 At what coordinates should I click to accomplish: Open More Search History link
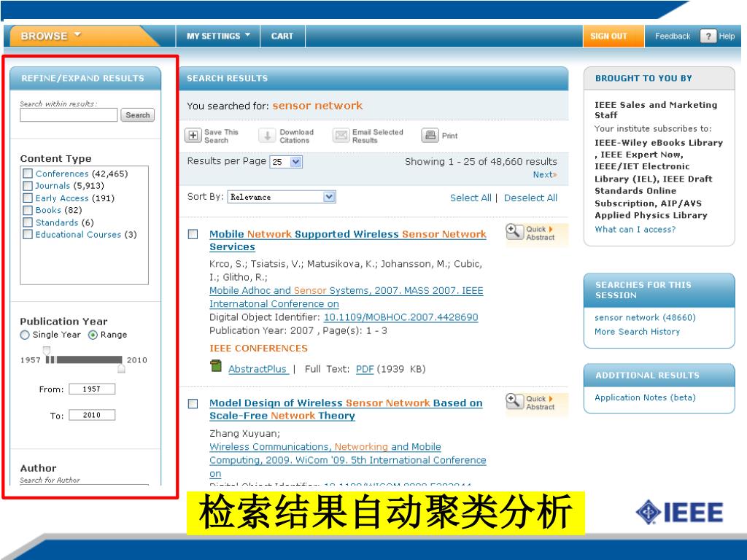637,332
